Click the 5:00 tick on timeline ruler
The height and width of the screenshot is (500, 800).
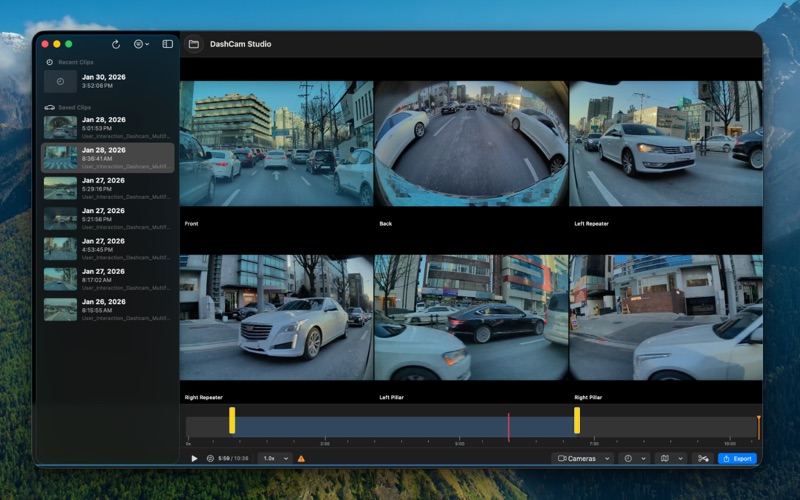tap(460, 443)
